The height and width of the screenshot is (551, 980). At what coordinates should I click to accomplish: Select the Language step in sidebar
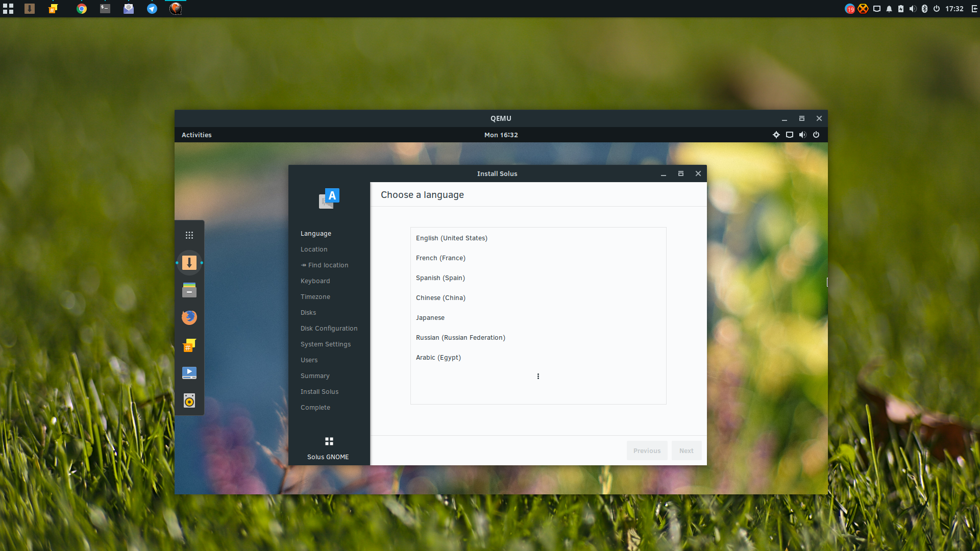pyautogui.click(x=316, y=234)
